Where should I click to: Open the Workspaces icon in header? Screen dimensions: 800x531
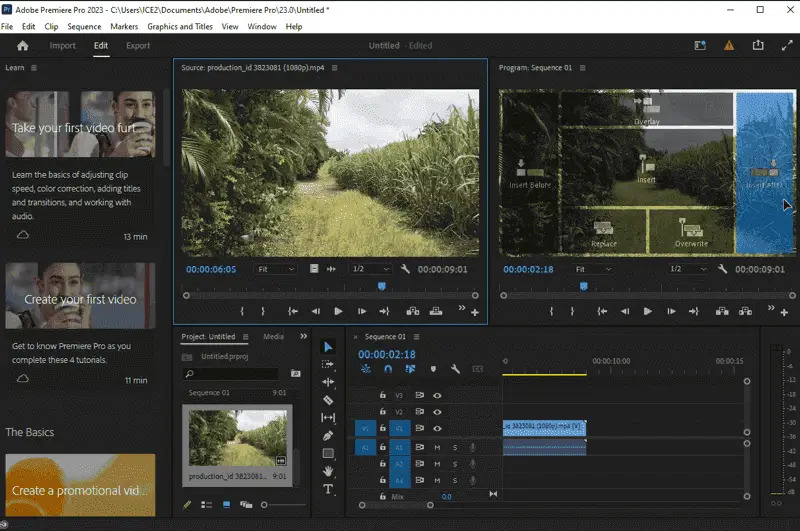coord(700,45)
